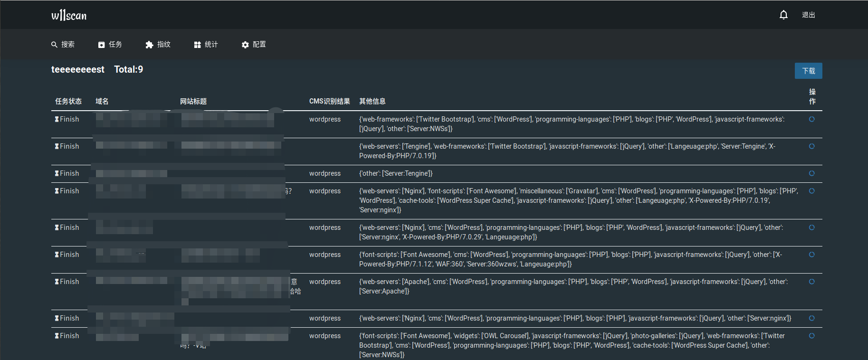Click the 退出 logout link
This screenshot has width=868, height=360.
click(x=809, y=15)
